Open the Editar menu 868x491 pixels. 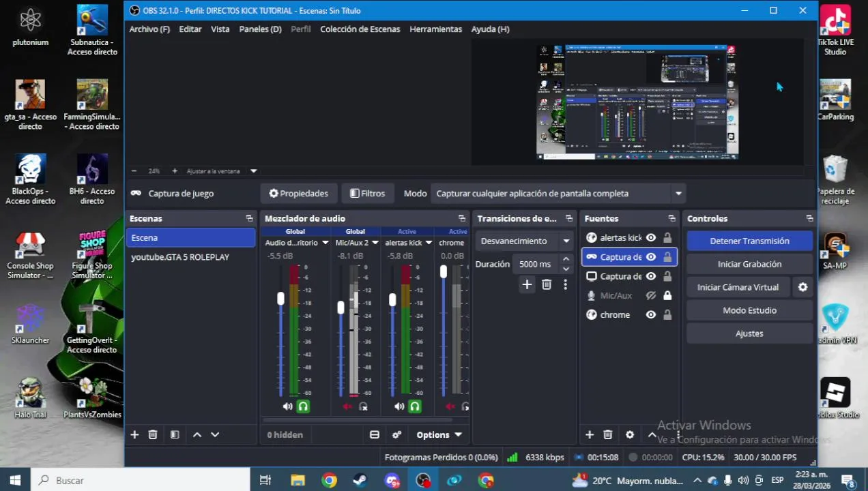(x=190, y=29)
